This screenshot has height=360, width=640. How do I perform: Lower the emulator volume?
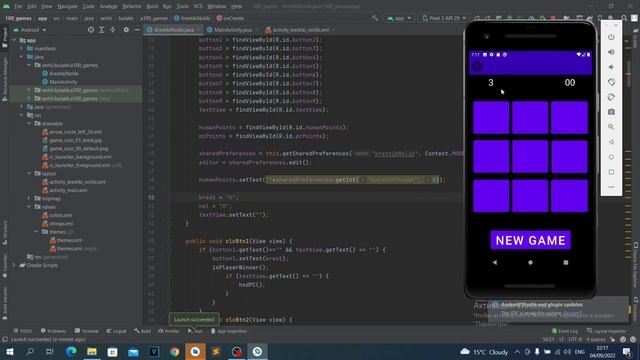(611, 67)
